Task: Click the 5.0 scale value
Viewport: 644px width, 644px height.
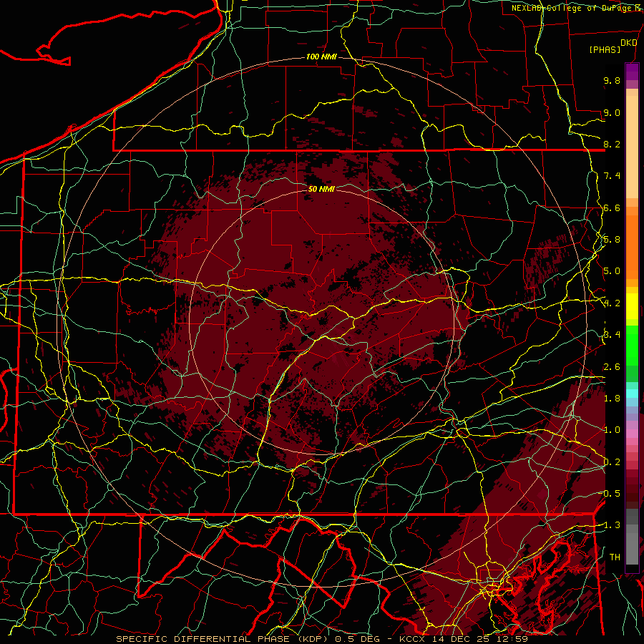Action: click(612, 271)
